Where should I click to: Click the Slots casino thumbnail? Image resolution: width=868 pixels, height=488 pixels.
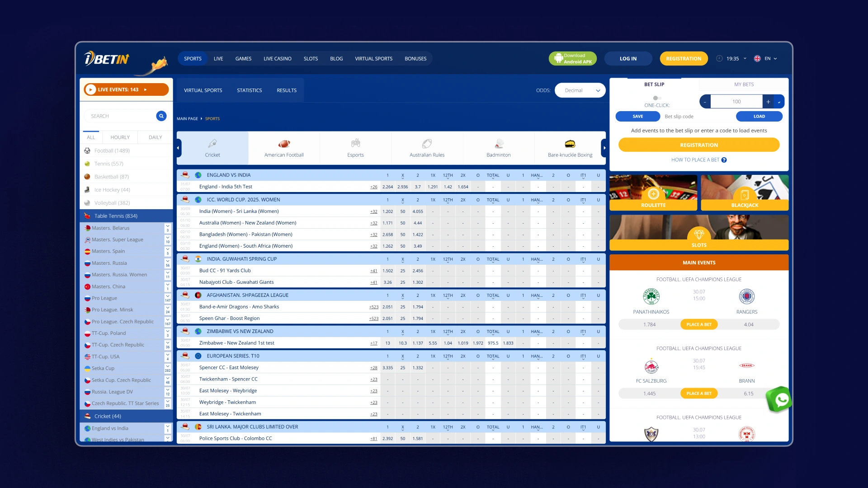click(x=699, y=233)
